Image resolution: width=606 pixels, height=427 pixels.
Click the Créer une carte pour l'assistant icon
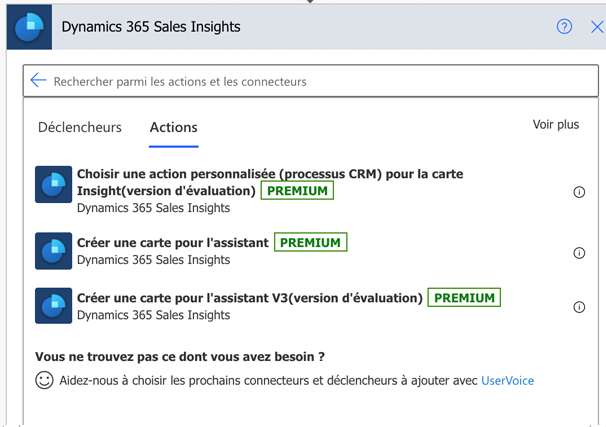(53, 251)
